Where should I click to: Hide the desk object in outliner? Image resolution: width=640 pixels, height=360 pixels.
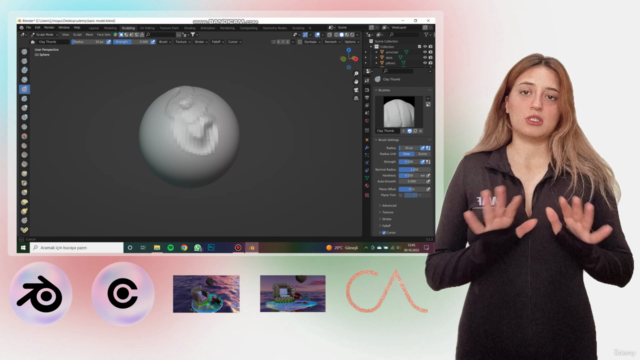[425, 58]
